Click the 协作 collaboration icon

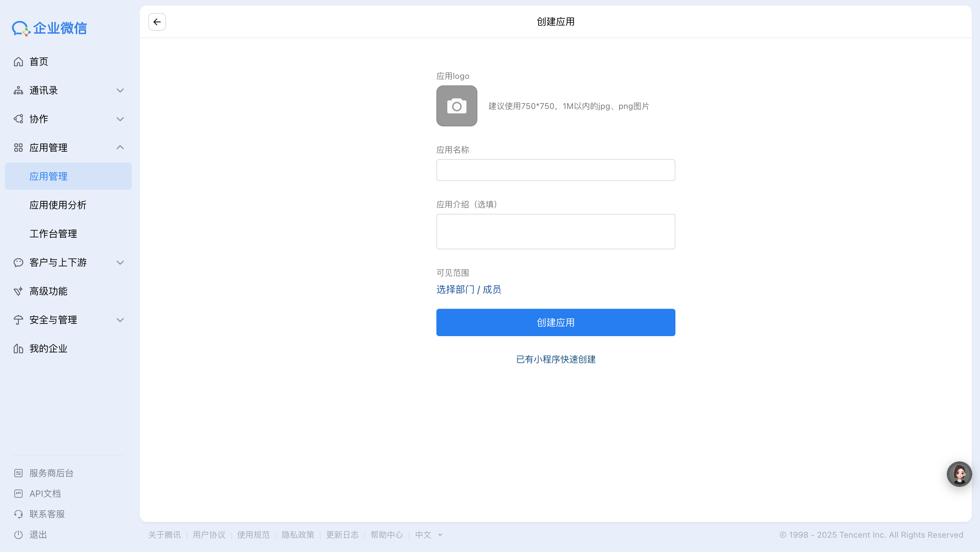[x=18, y=119]
